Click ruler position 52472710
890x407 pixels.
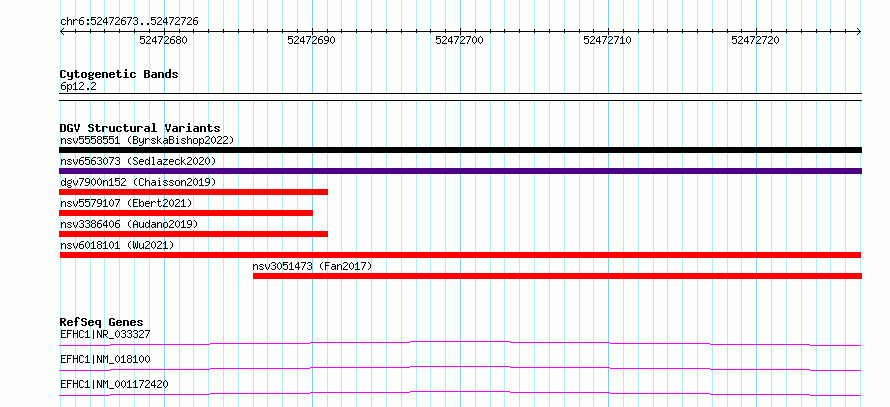point(607,40)
